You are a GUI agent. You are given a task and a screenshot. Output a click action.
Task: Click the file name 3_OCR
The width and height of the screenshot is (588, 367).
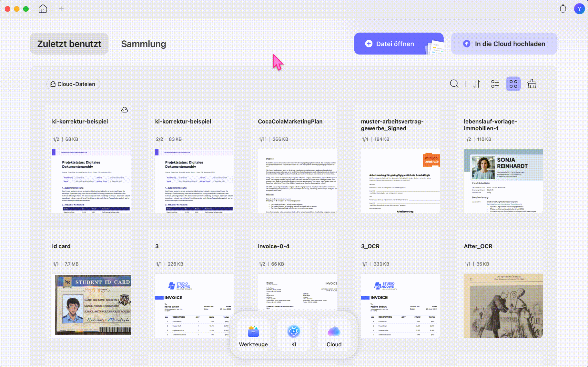370,246
